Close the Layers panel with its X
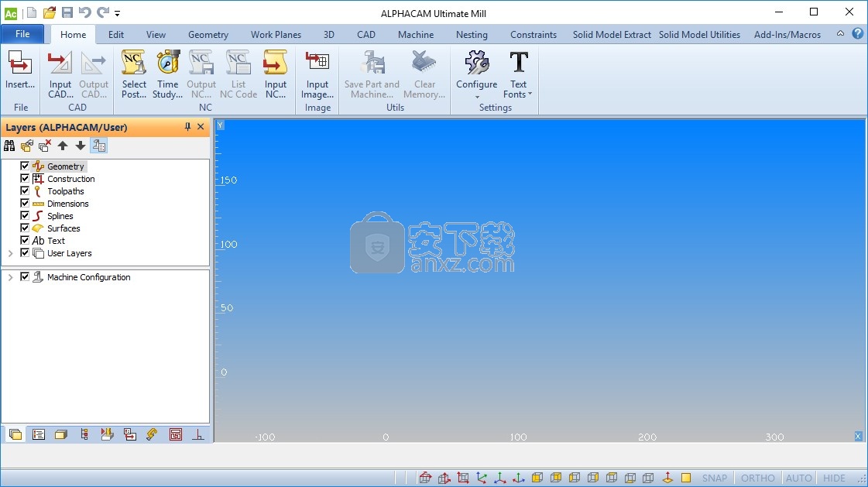The image size is (868, 487). 201,127
